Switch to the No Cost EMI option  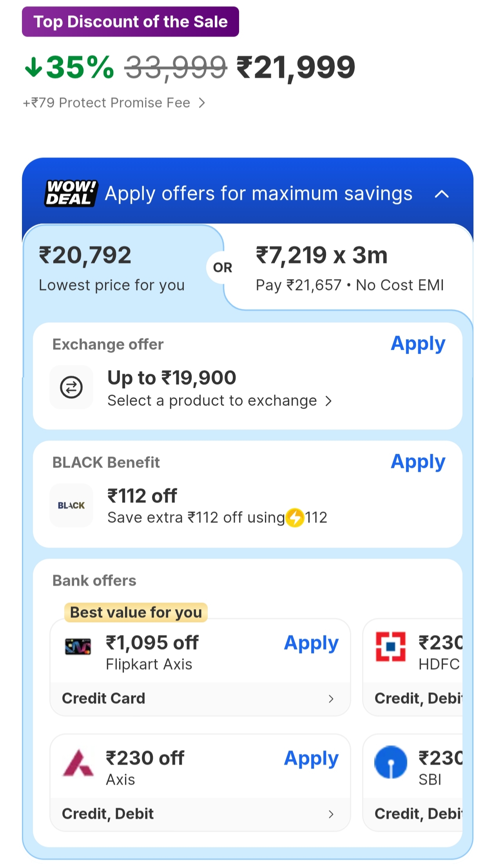tap(349, 268)
